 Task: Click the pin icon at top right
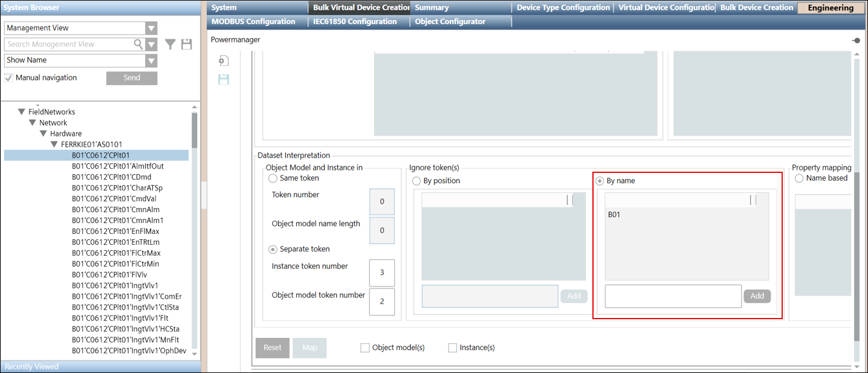click(x=856, y=41)
